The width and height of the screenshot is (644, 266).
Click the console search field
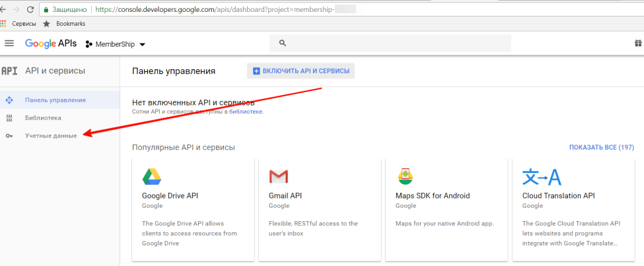coord(390,44)
